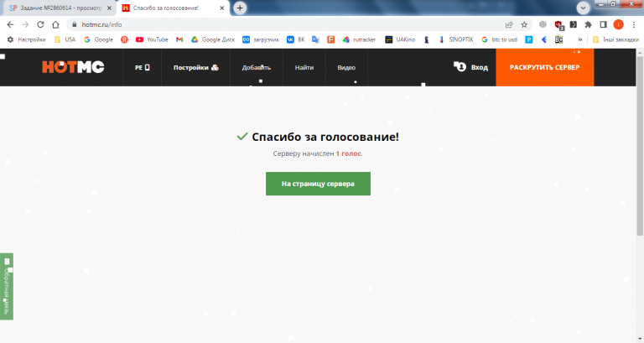Open the Настройки bookmark
This screenshot has height=343, width=644.
(x=26, y=39)
